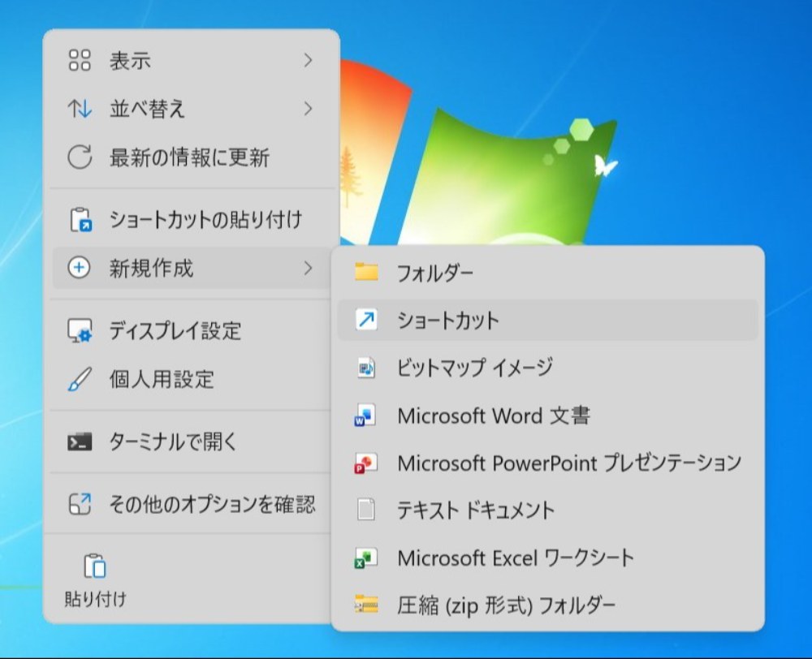This screenshot has height=659, width=812.
Task: Expand the 表示 submenu chevron
Action: point(308,61)
